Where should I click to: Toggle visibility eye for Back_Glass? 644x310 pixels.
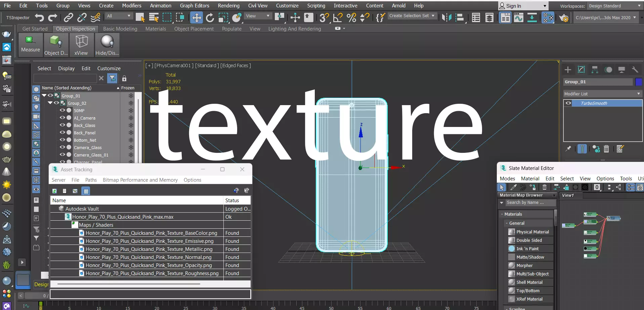(x=62, y=125)
